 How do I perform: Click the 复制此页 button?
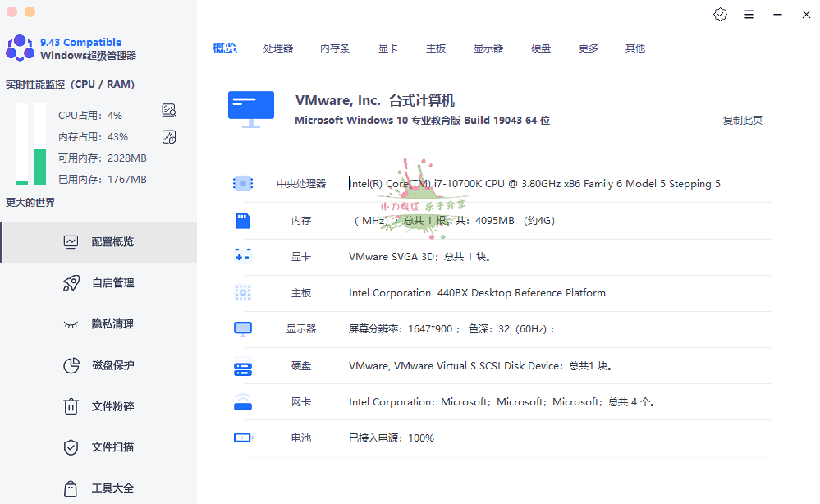tap(742, 121)
